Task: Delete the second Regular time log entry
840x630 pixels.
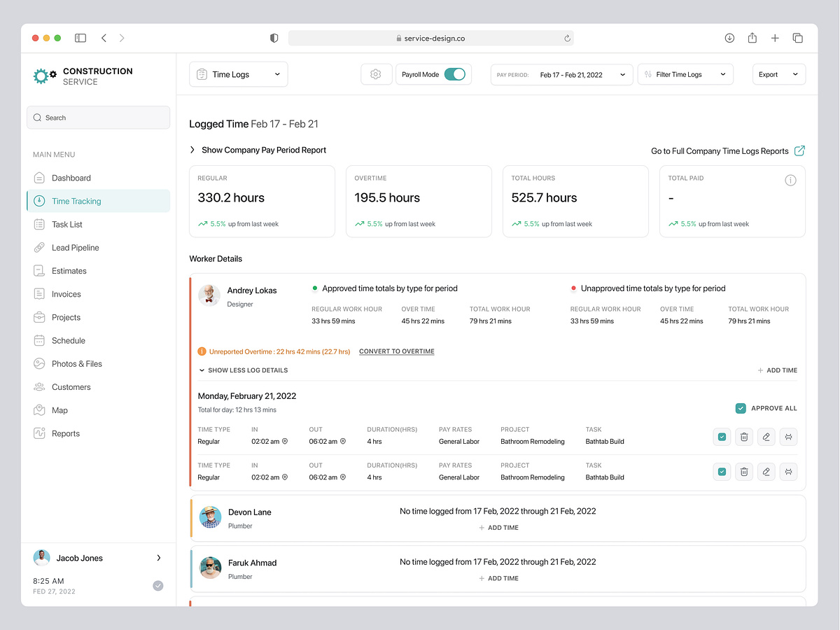Action: (x=744, y=472)
